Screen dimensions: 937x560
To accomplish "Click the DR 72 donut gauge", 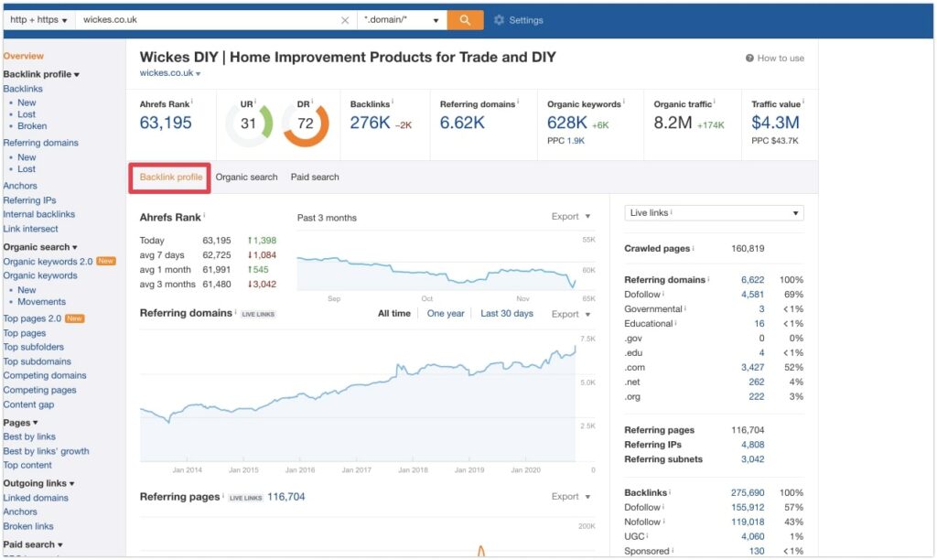I will (x=306, y=124).
